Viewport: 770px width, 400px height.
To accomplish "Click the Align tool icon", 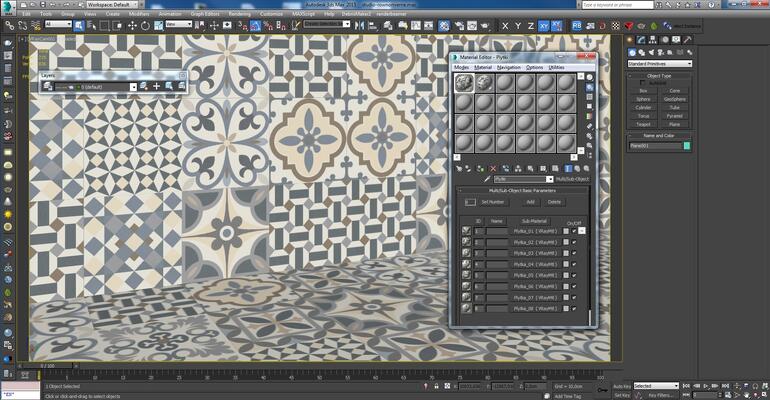I will tap(373, 26).
